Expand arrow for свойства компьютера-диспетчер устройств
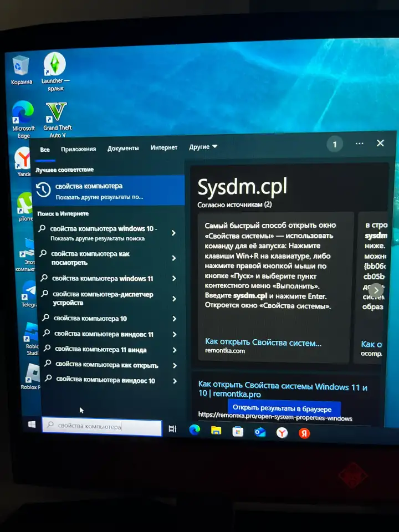The image size is (399, 532). (x=175, y=299)
